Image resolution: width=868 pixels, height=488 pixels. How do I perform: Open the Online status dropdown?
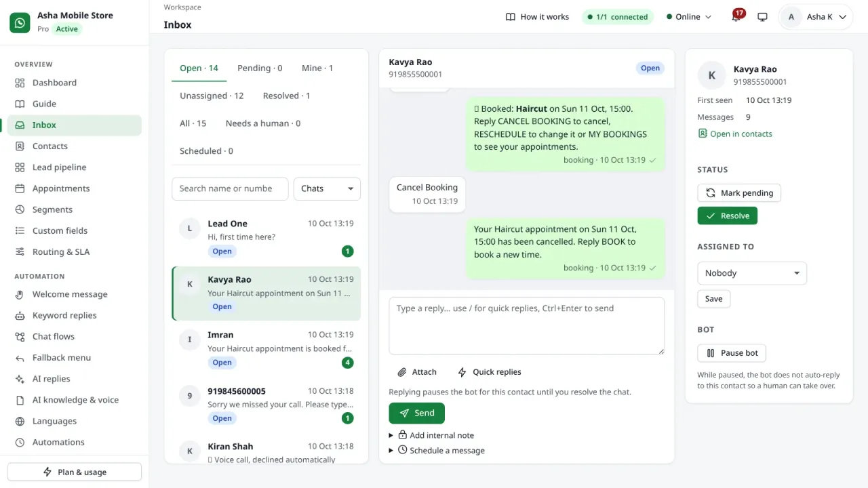click(x=689, y=17)
